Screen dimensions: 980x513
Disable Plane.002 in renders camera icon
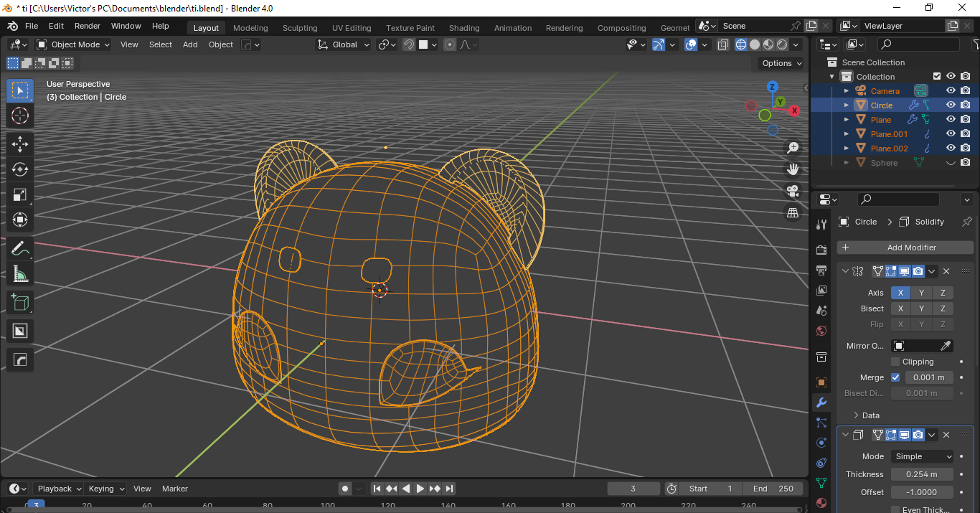tap(966, 149)
